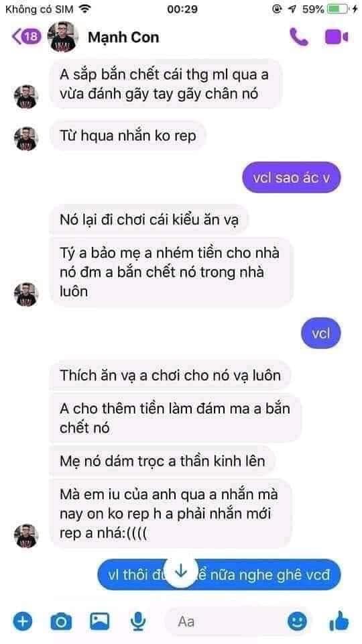Open the photo gallery picker
The width and height of the screenshot is (362, 644).
coord(100,621)
